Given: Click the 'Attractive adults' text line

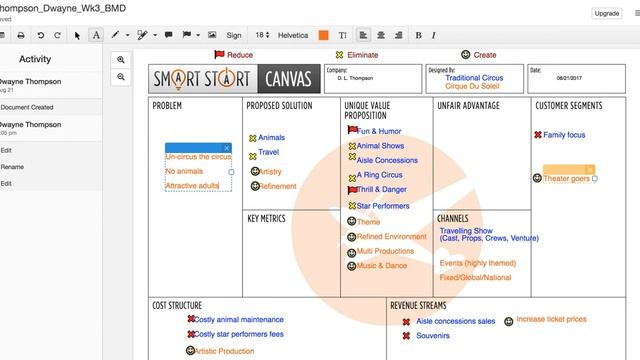Looking at the screenshot, I should (x=192, y=186).
